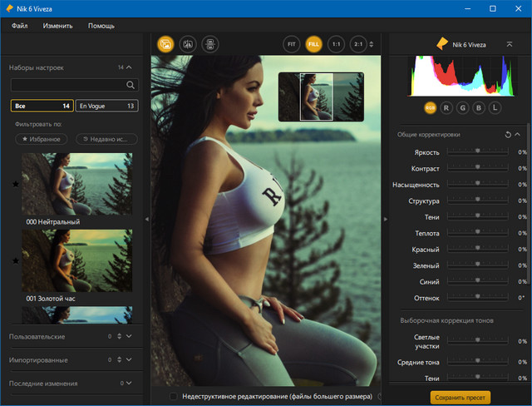Expand the Импортированные presets section
The width and height of the screenshot is (532, 406).
click(x=130, y=359)
